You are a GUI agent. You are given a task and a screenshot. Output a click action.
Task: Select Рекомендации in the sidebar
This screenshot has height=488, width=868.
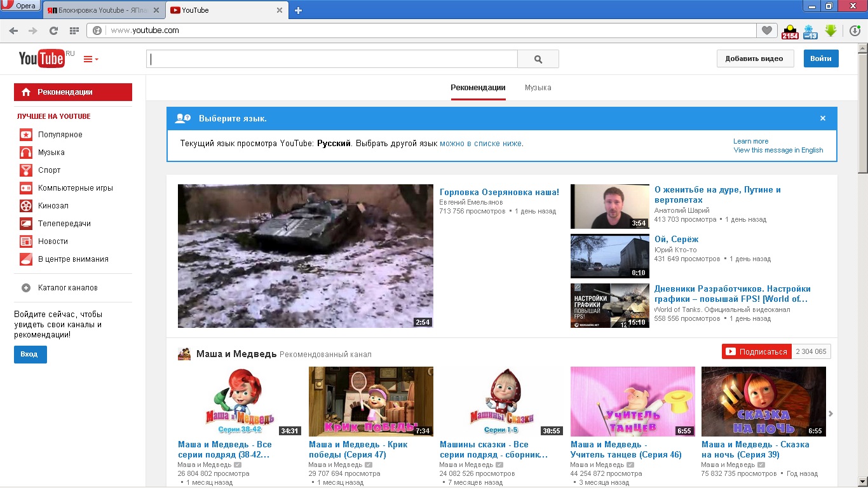coord(73,92)
